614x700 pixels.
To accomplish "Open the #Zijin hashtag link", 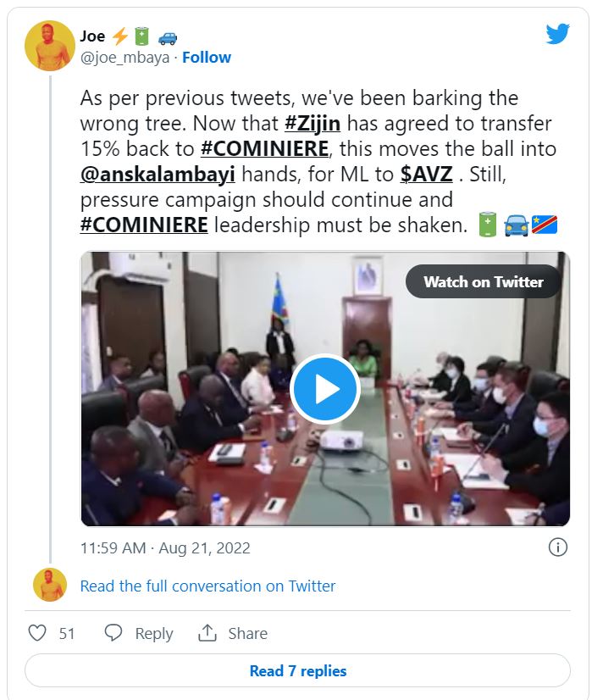I will (313, 124).
